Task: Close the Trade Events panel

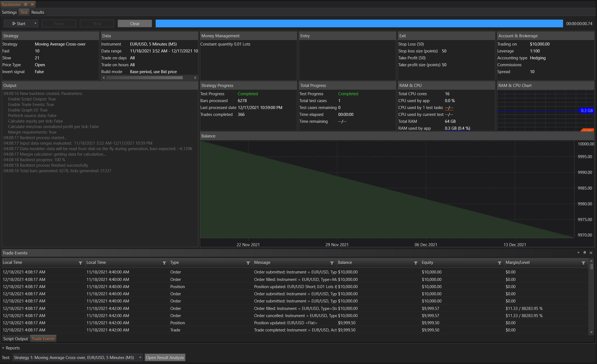Action: pyautogui.click(x=591, y=253)
